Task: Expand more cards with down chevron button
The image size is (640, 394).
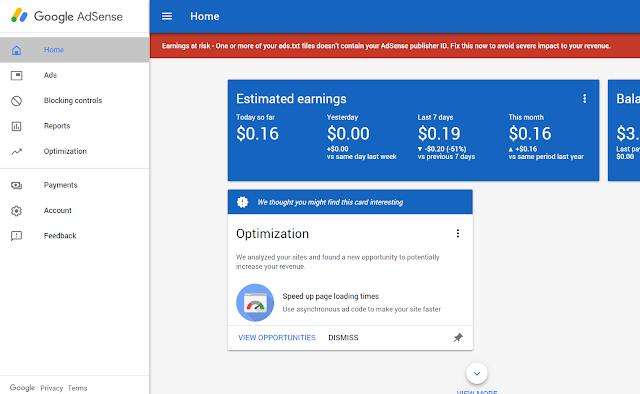Action: (477, 373)
